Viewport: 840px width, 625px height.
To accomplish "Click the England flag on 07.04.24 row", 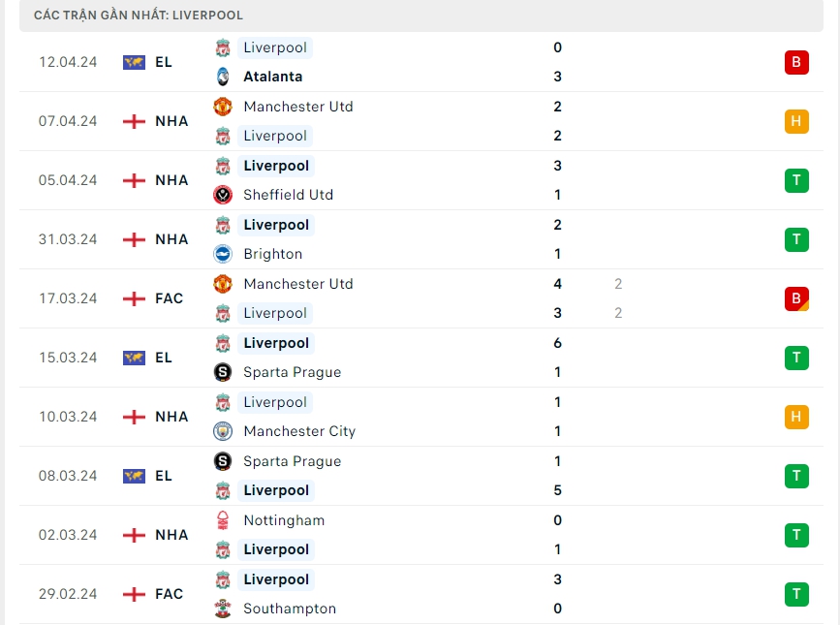I will click(134, 121).
